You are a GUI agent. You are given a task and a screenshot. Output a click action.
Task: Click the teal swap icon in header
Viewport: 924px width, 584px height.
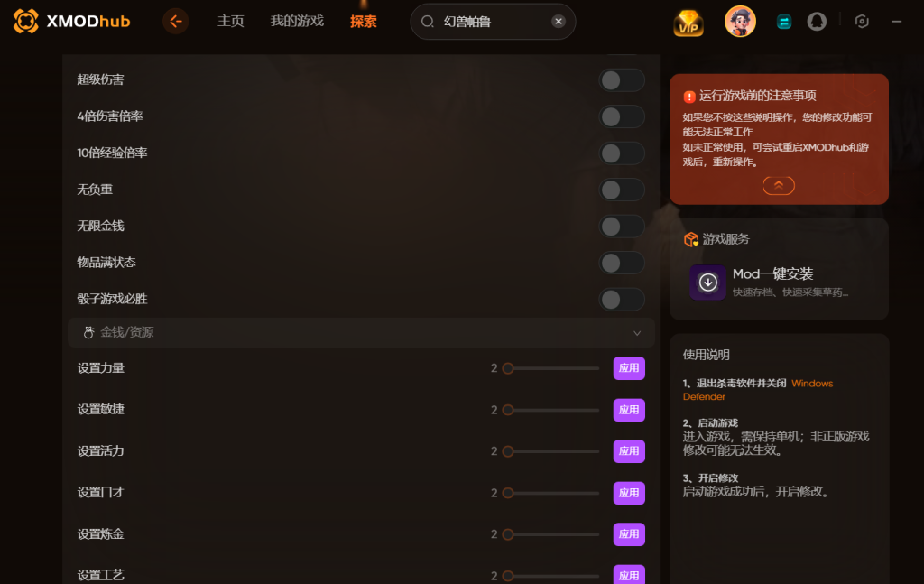(x=784, y=22)
